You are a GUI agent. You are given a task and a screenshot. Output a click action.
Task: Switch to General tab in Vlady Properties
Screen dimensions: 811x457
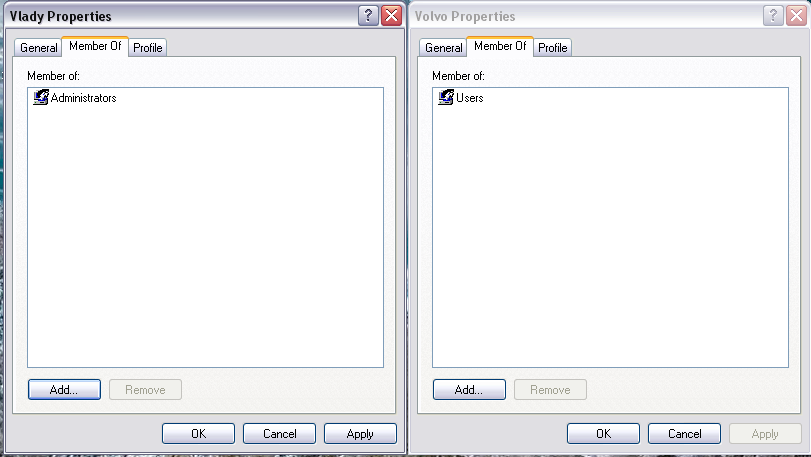click(38, 48)
